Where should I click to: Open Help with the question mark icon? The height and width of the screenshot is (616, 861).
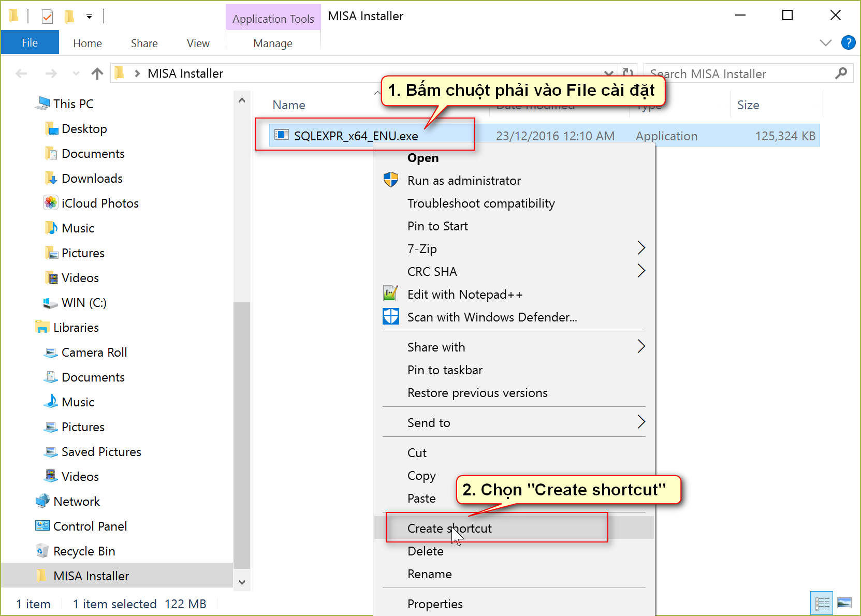coord(848,42)
